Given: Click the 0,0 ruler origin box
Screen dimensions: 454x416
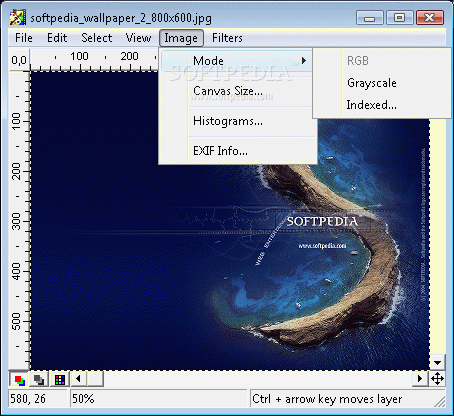Looking at the screenshot, I should tap(19, 60).
